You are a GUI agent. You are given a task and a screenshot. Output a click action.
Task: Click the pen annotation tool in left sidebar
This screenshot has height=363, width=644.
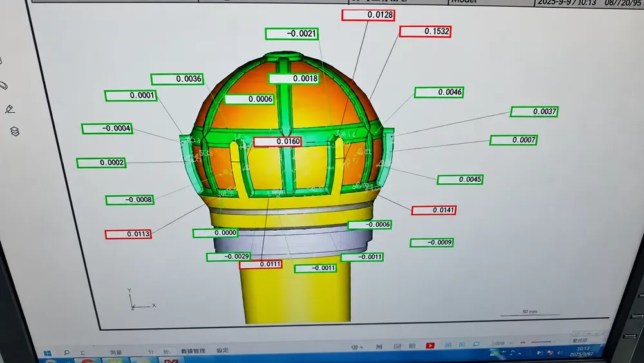coord(10,109)
